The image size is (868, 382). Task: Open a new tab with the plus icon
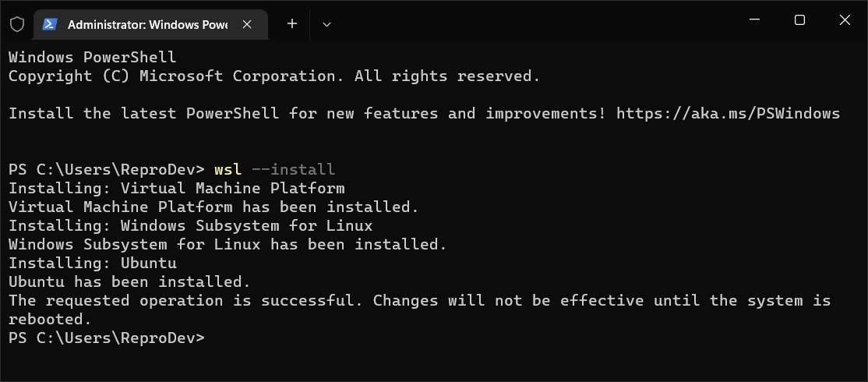point(291,24)
